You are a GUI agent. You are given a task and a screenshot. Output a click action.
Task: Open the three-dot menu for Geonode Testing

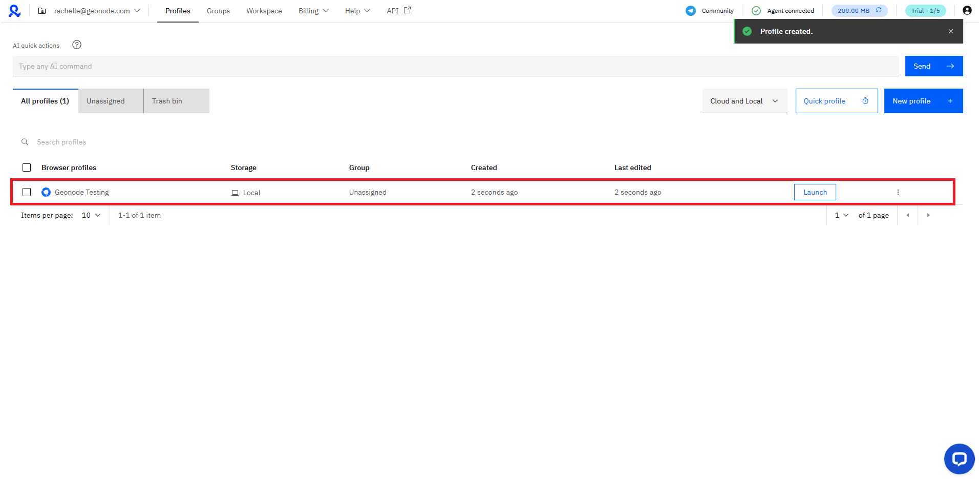(898, 192)
